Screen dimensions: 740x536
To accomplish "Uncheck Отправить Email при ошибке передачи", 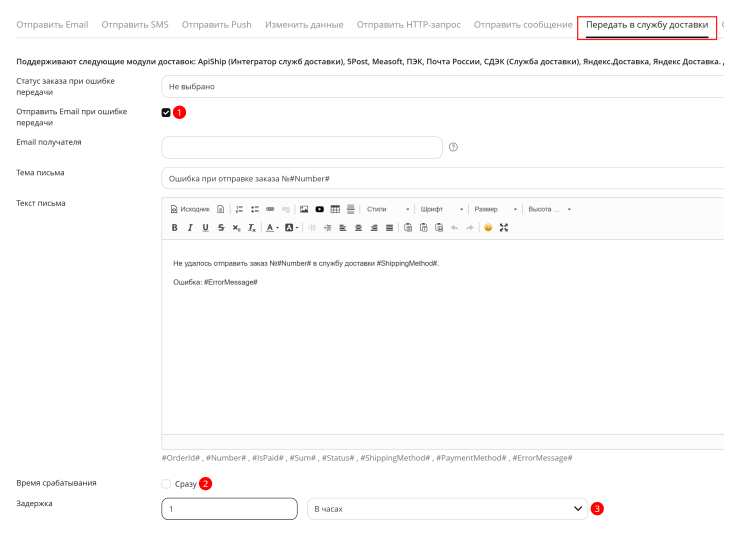I will (x=166, y=112).
